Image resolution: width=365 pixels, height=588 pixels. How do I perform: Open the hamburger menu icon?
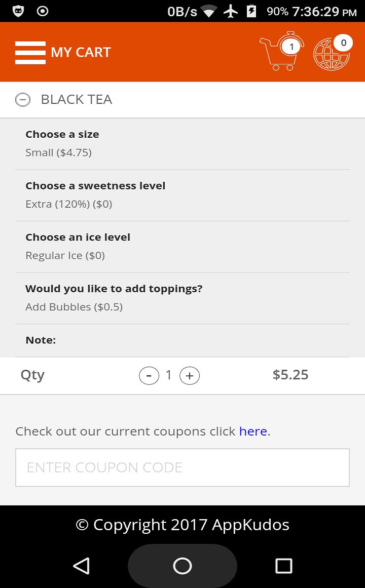(30, 53)
